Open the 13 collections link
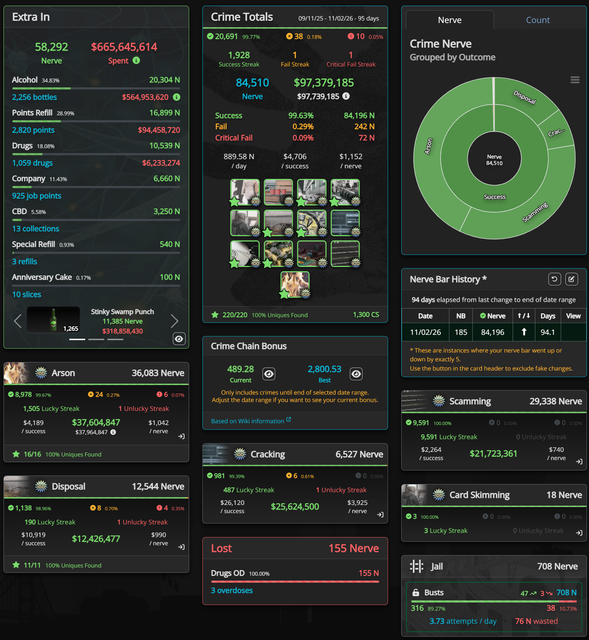589x640 pixels. (x=36, y=229)
